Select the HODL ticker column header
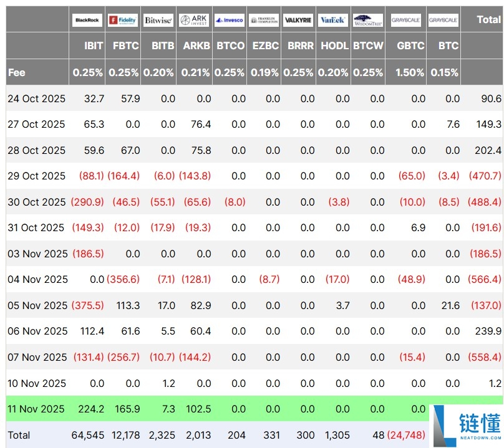The image size is (504, 448). (x=335, y=45)
